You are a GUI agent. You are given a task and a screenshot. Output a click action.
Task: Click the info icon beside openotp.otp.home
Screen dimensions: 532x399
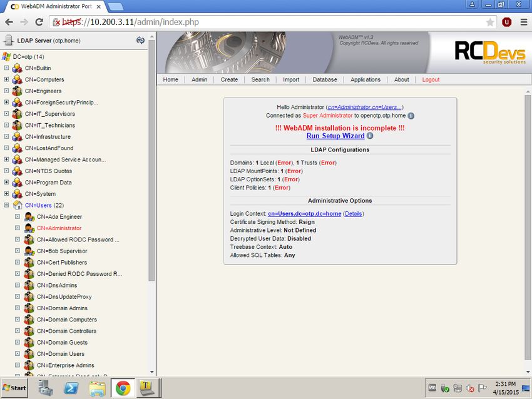pyautogui.click(x=411, y=116)
